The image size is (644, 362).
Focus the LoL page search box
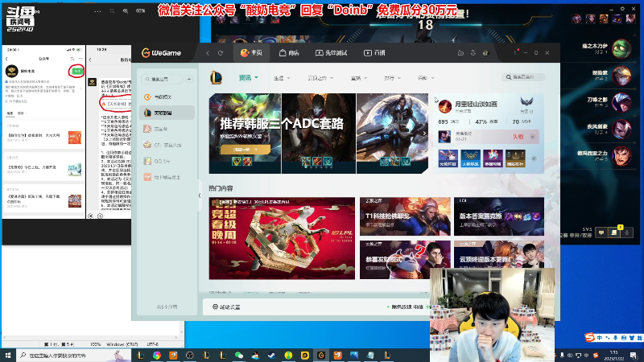pyautogui.click(x=523, y=77)
